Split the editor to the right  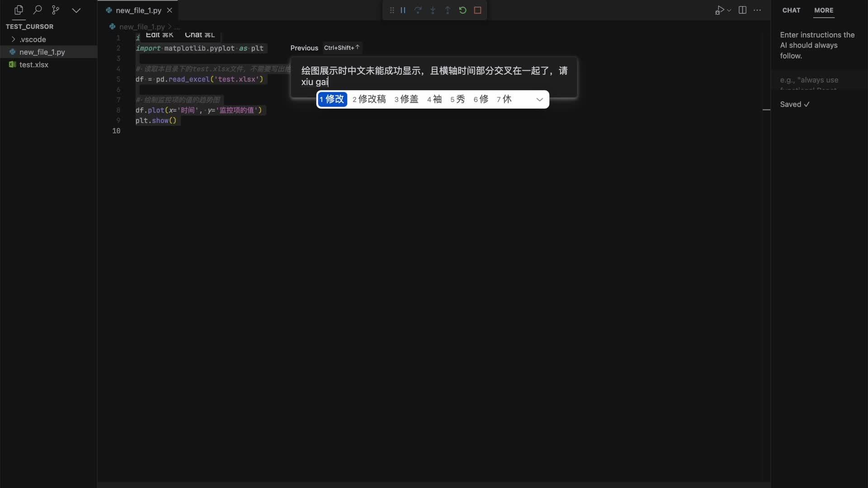742,10
